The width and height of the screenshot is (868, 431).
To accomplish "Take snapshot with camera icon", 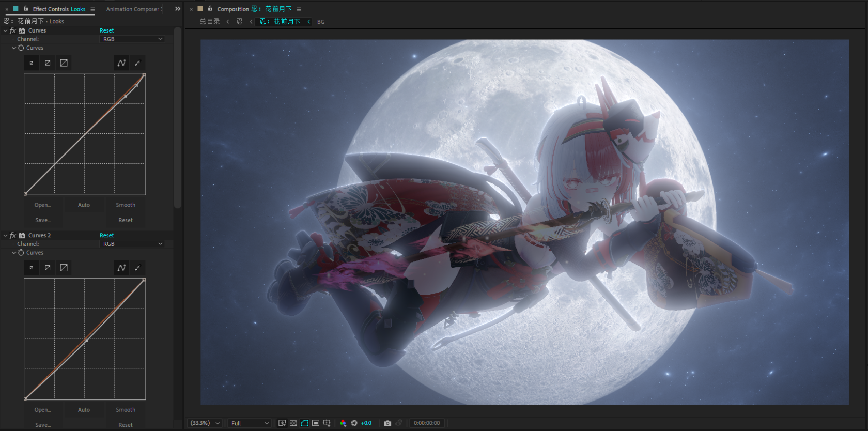I will (x=388, y=423).
